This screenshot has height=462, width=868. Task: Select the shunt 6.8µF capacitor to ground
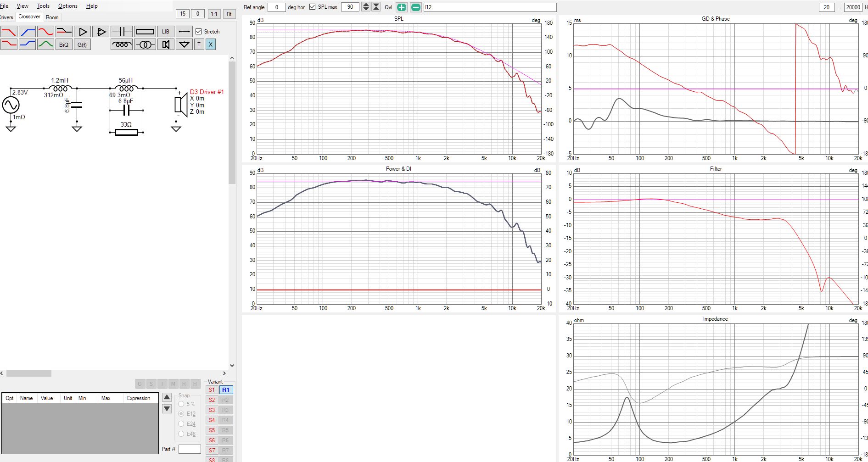tap(77, 105)
